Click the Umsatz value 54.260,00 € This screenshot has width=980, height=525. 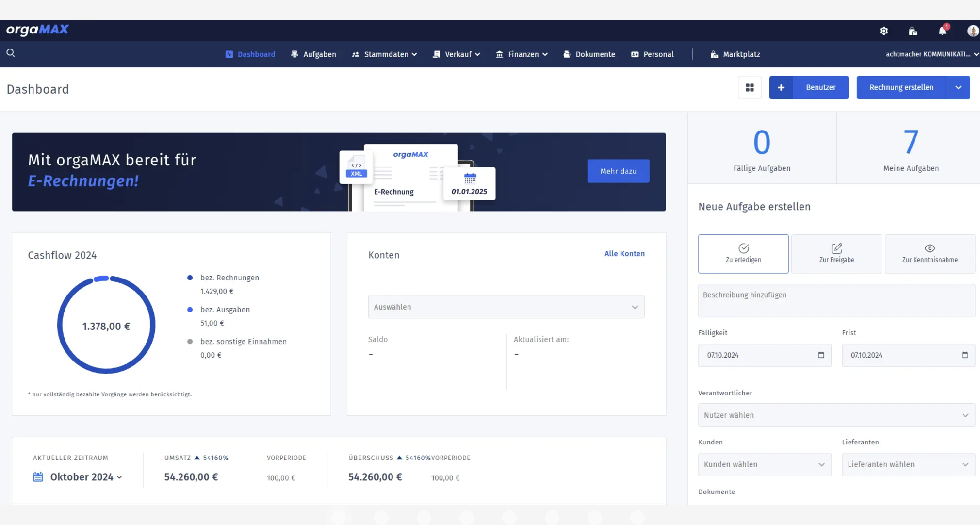191,477
